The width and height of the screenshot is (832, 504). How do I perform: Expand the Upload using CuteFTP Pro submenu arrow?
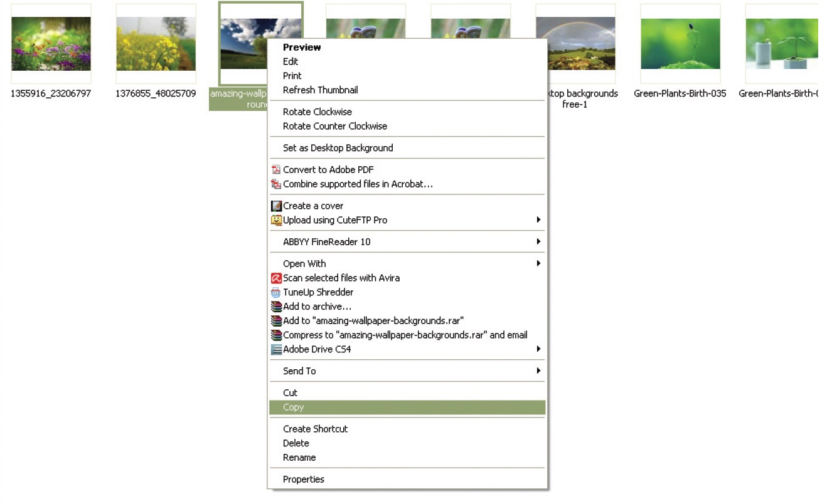(538, 220)
